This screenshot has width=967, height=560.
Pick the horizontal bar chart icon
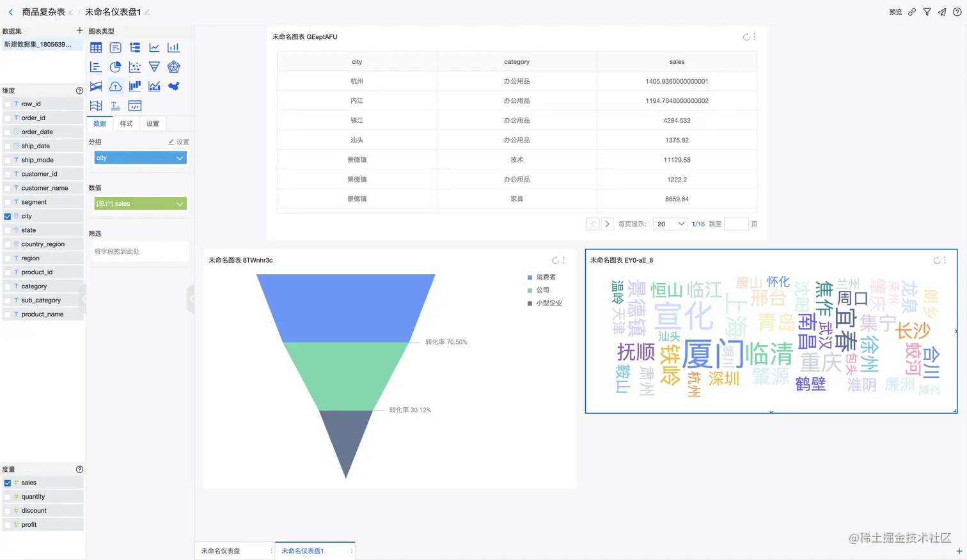click(96, 66)
